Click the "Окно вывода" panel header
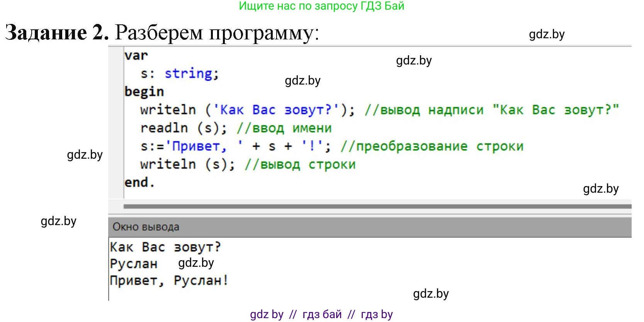 [146, 227]
